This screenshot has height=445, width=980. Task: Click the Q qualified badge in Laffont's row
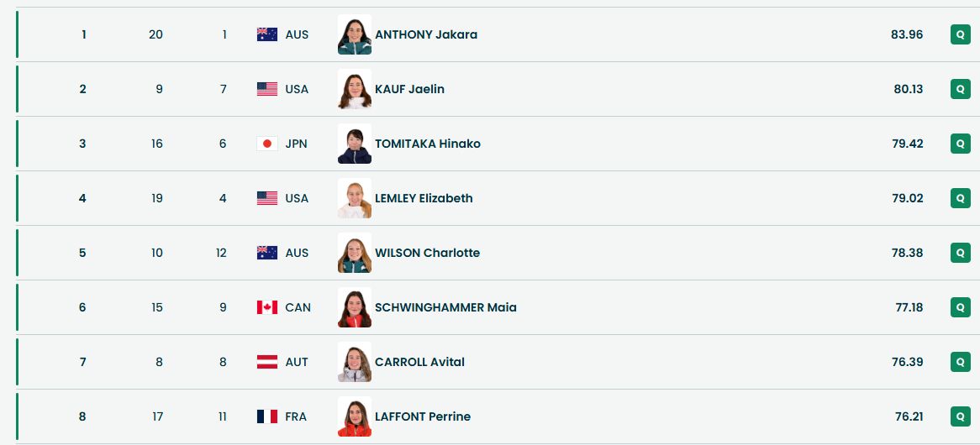point(960,416)
